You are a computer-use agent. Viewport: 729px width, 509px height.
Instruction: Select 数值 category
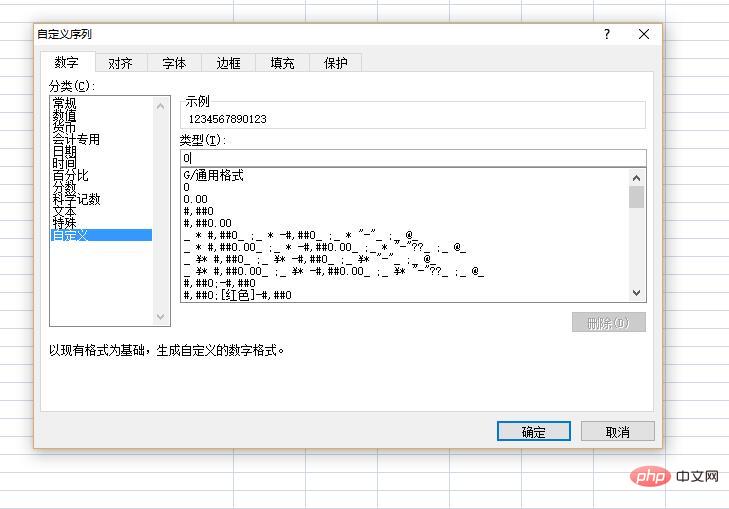(x=101, y=115)
